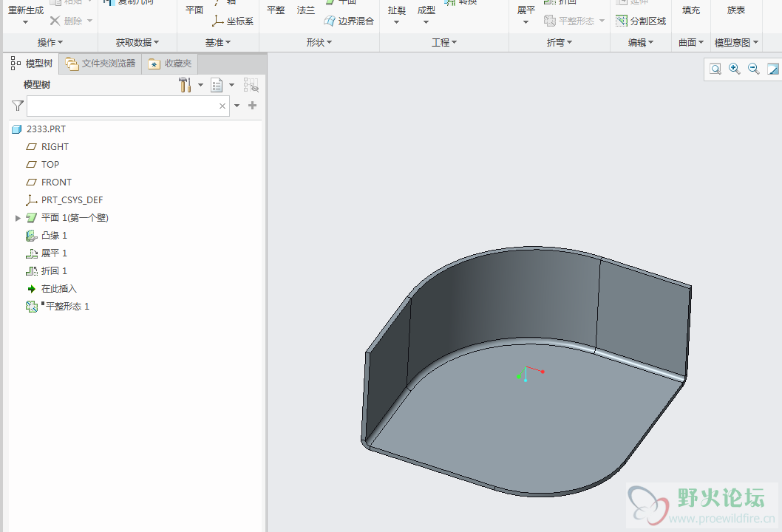The image size is (782, 532).
Task: Click the 分割区域 split area icon
Action: pos(622,21)
